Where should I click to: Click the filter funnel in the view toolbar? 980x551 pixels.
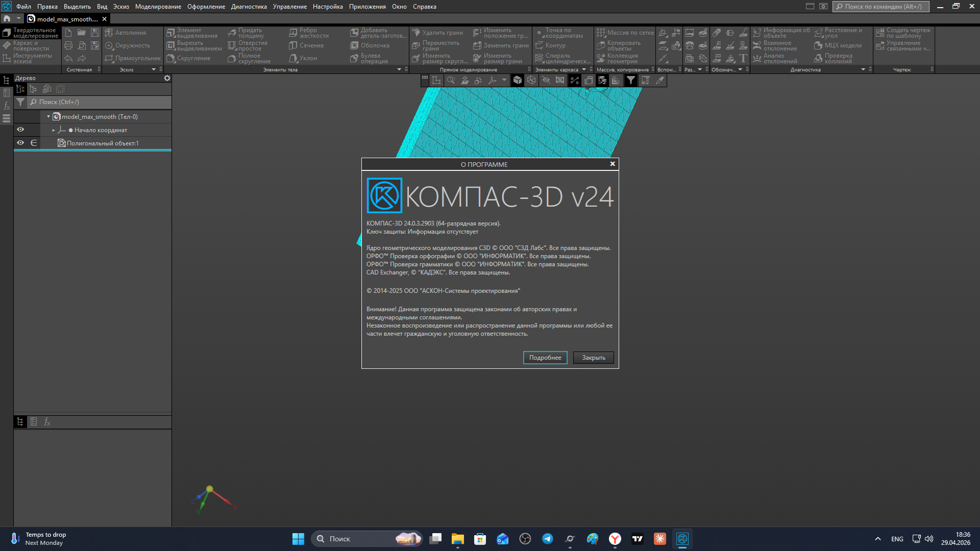tap(631, 80)
